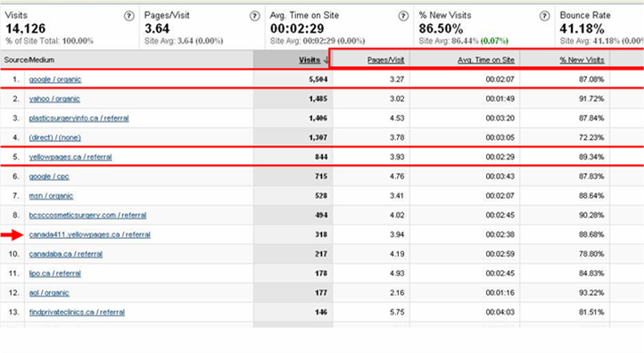This screenshot has height=353, width=644.
Task: Select visits cell 5,504 for google organic
Action: tap(318, 79)
